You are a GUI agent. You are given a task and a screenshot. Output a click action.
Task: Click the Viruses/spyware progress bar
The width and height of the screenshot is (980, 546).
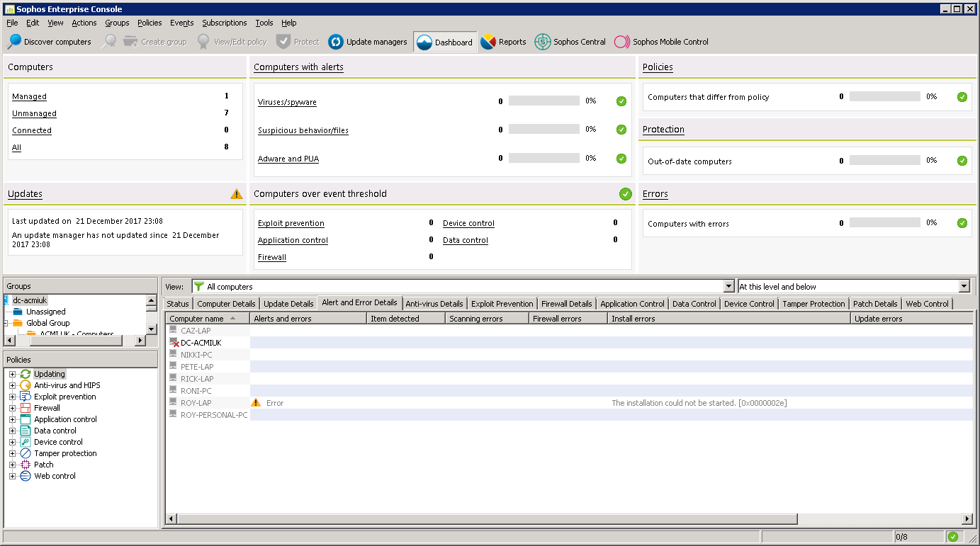click(x=544, y=101)
